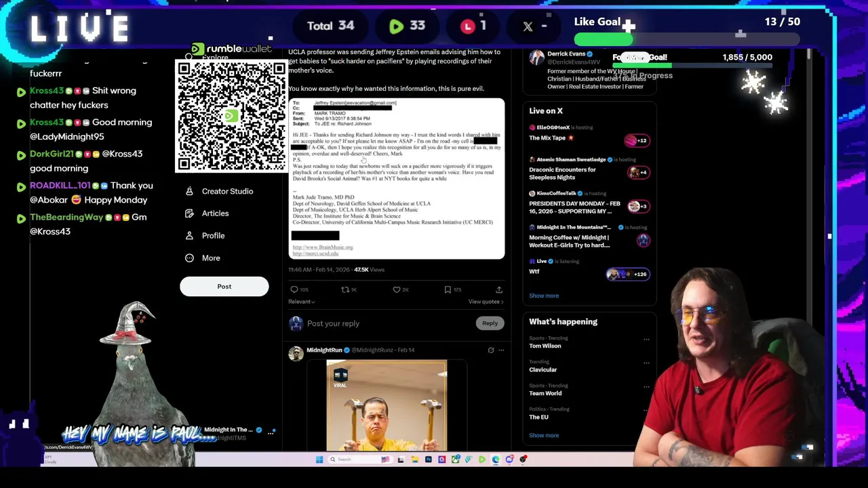Open The EU trending topic
The image size is (868, 488).
point(538,417)
